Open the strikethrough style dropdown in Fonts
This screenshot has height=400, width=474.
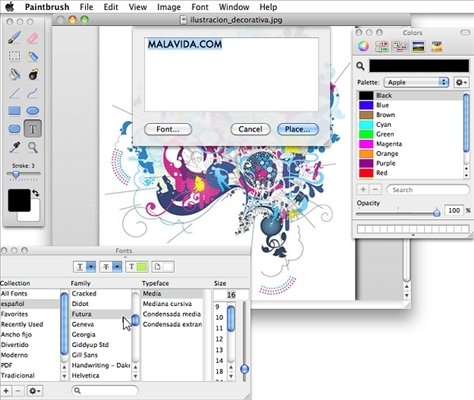(x=111, y=267)
